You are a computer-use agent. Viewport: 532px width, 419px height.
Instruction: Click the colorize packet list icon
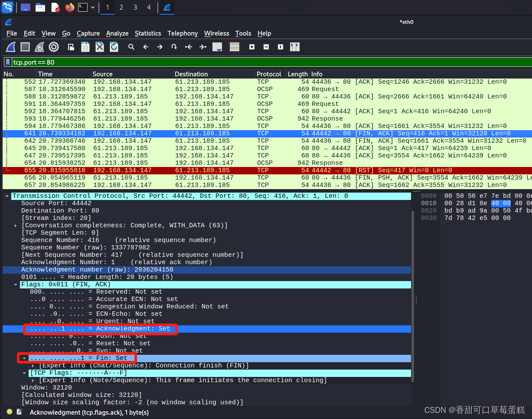(x=235, y=47)
